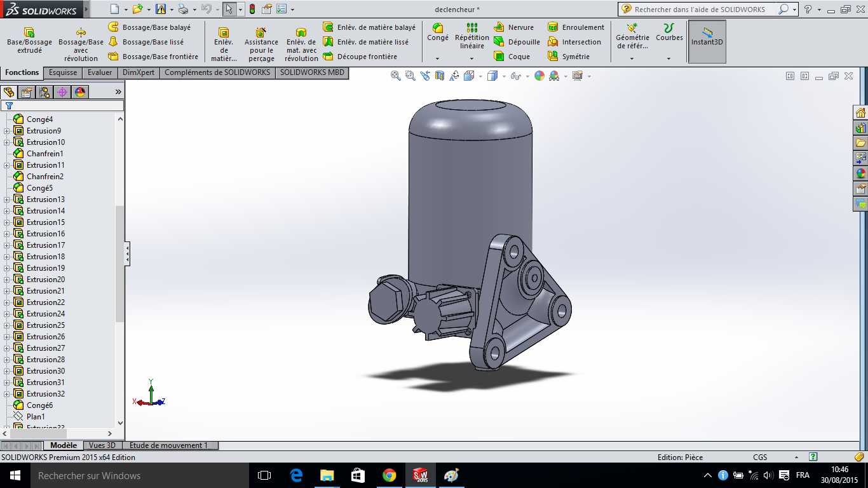Click the Zoom to fit icon
Viewport: 868px width, 488px height.
(396, 76)
